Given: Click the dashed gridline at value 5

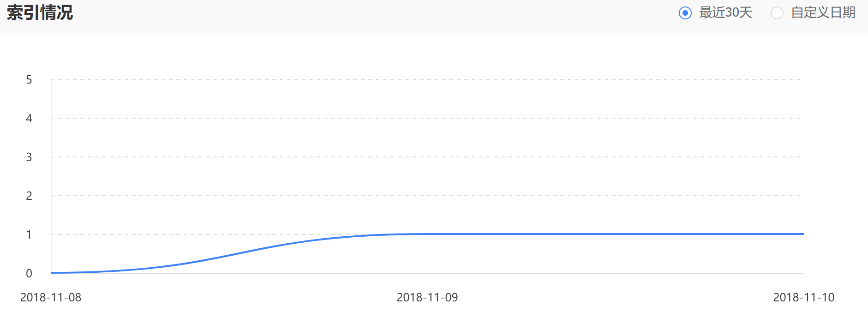Looking at the screenshot, I should 415,79.
